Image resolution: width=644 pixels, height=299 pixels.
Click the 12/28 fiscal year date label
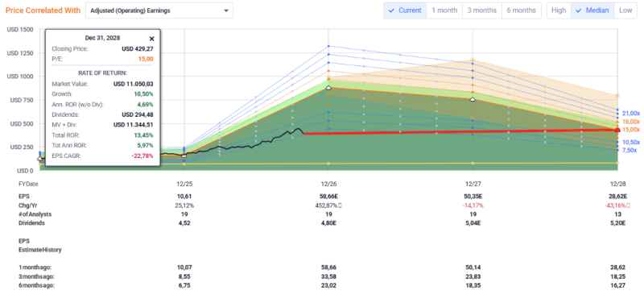tap(617, 185)
